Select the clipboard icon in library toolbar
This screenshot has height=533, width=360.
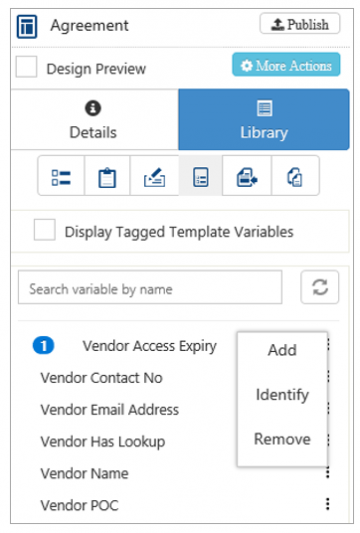pos(107,176)
